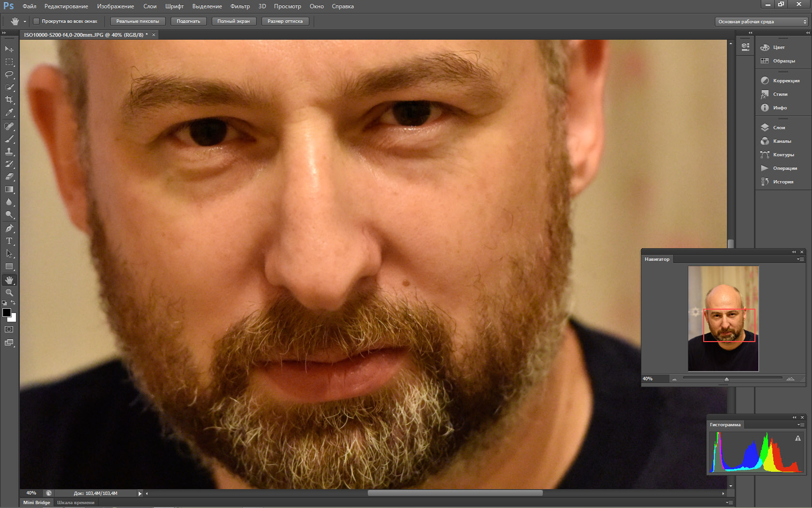
Task: Open the Фильтр menu
Action: pyautogui.click(x=240, y=6)
